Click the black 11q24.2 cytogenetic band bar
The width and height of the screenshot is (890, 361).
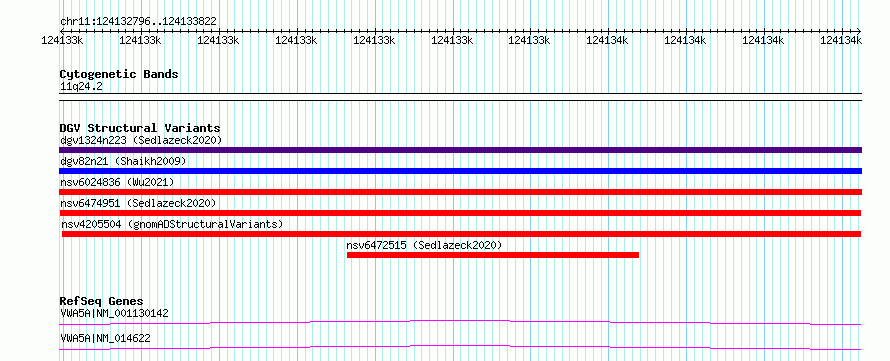[460, 97]
